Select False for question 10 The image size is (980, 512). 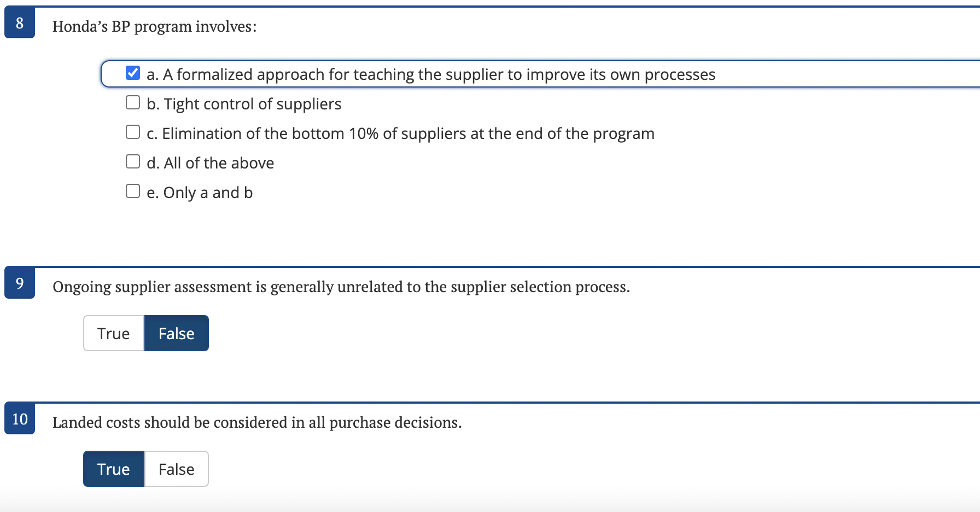pos(176,469)
